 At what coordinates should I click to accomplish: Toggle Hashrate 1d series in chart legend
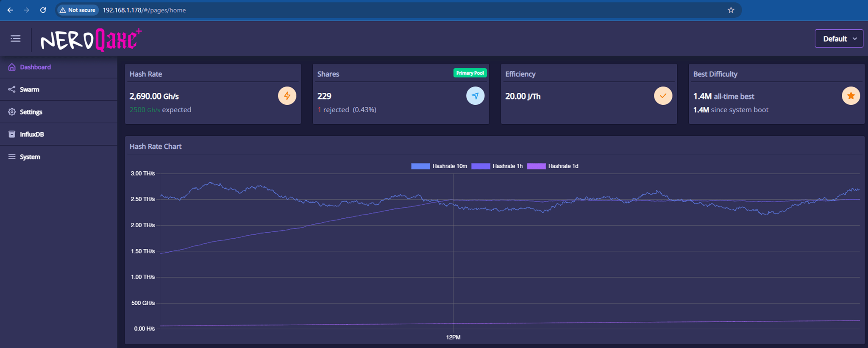[x=553, y=166]
